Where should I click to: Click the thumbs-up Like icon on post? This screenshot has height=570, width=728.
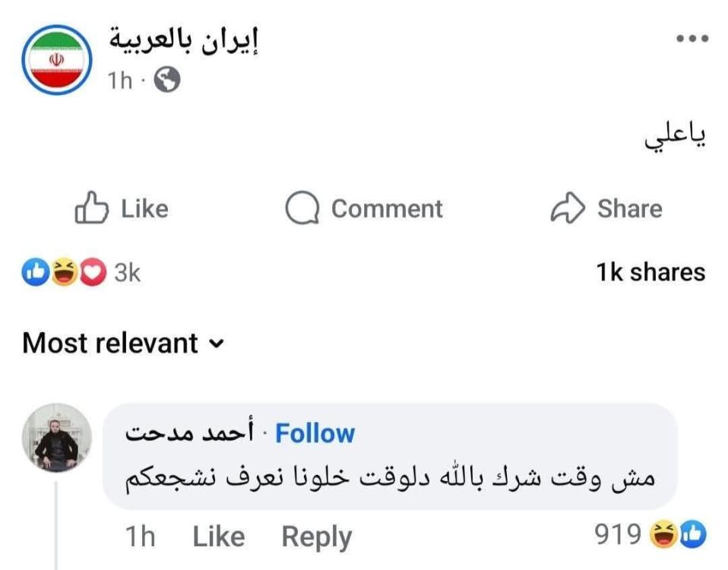[91, 207]
